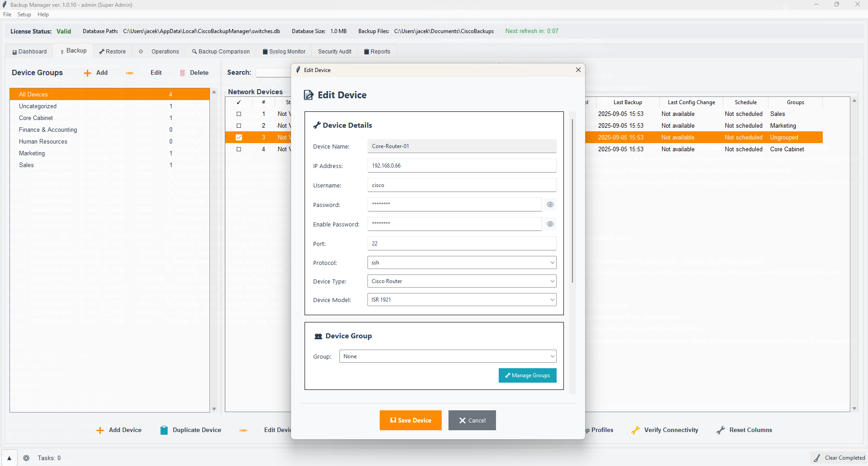The width and height of the screenshot is (868, 466).
Task: Tick the checkbox for device row 2
Action: [x=239, y=126]
